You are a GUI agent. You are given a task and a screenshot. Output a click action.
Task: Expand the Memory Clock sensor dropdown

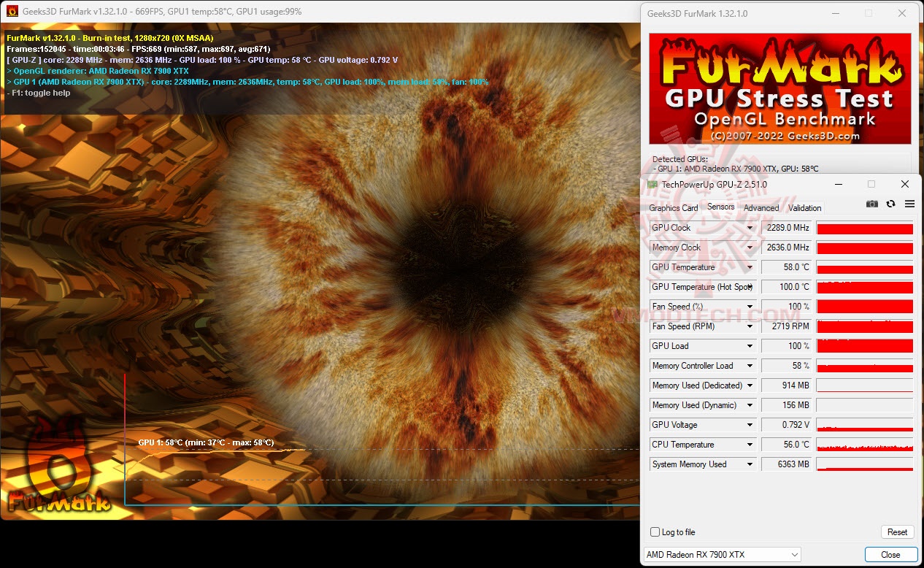pos(750,247)
